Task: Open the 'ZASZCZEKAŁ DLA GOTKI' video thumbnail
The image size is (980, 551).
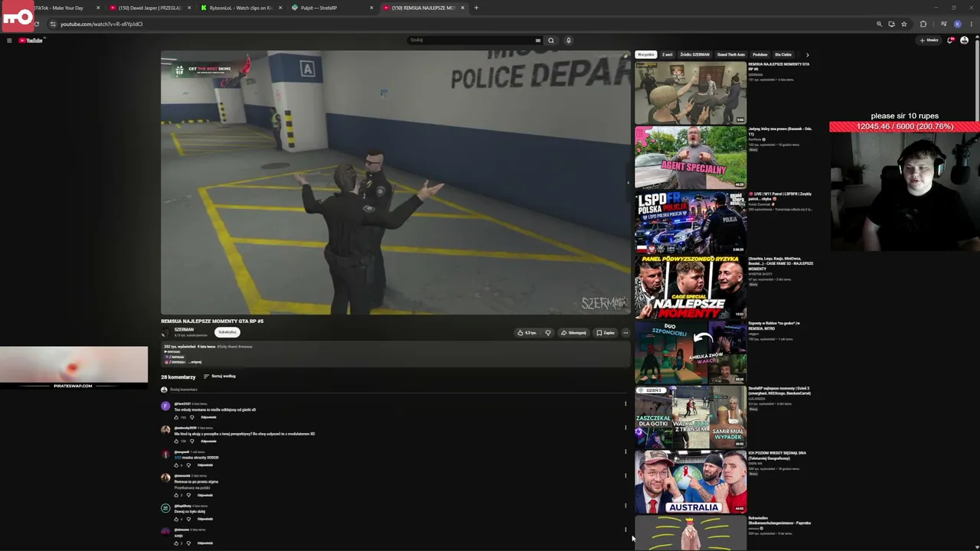Action: pyautogui.click(x=691, y=417)
